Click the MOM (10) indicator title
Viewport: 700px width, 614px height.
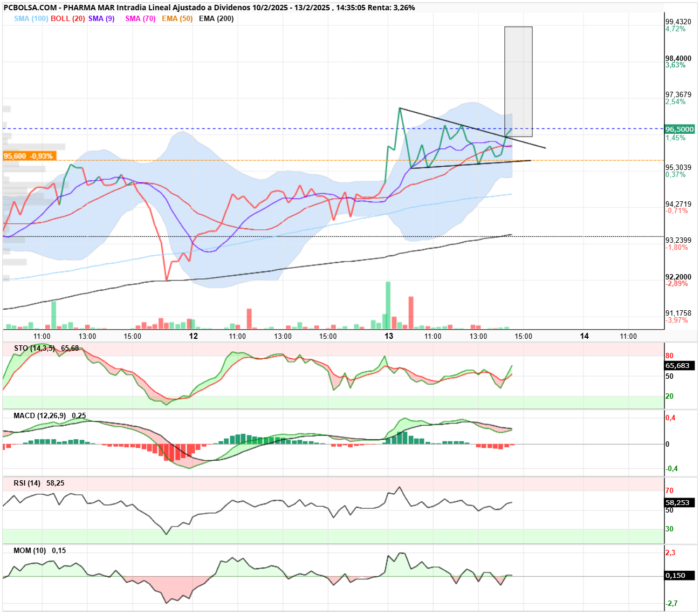pyautogui.click(x=30, y=550)
